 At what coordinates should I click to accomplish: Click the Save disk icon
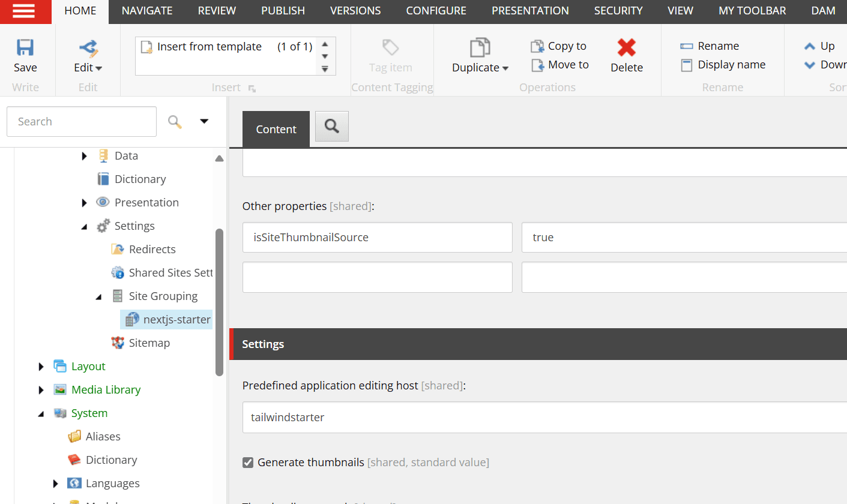[x=25, y=48]
